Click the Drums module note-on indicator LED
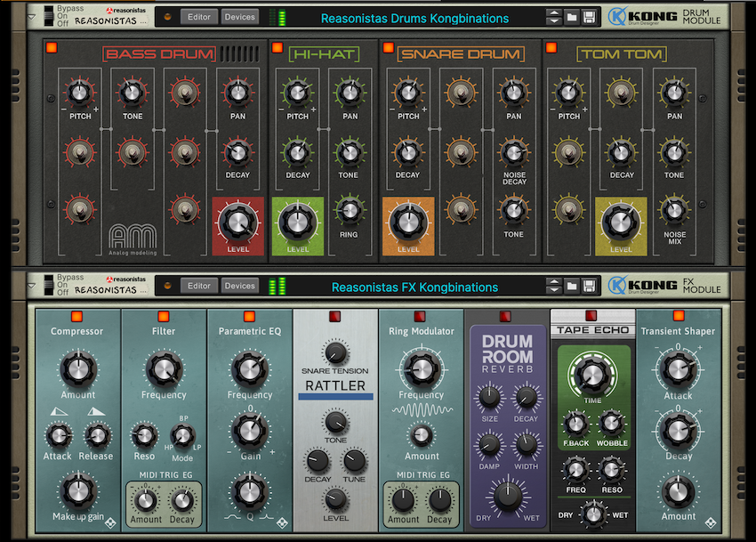Image resolution: width=756 pixels, height=542 pixels. 168,17
